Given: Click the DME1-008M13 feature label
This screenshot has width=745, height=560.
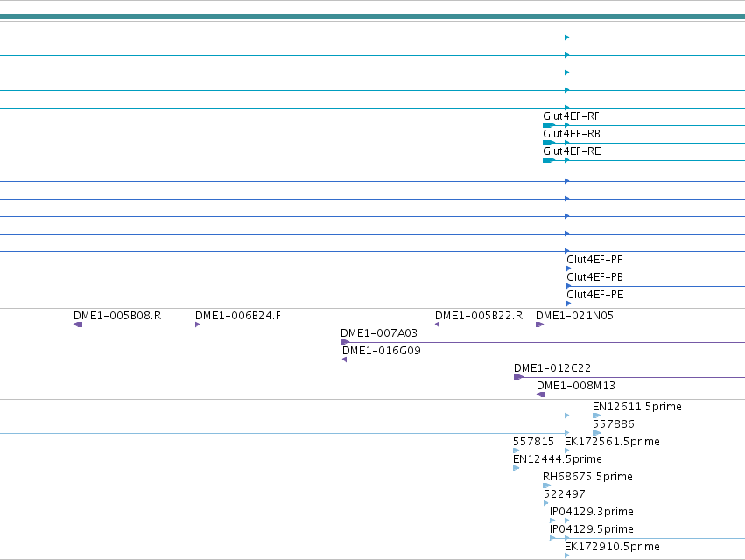Looking at the screenshot, I should [576, 386].
